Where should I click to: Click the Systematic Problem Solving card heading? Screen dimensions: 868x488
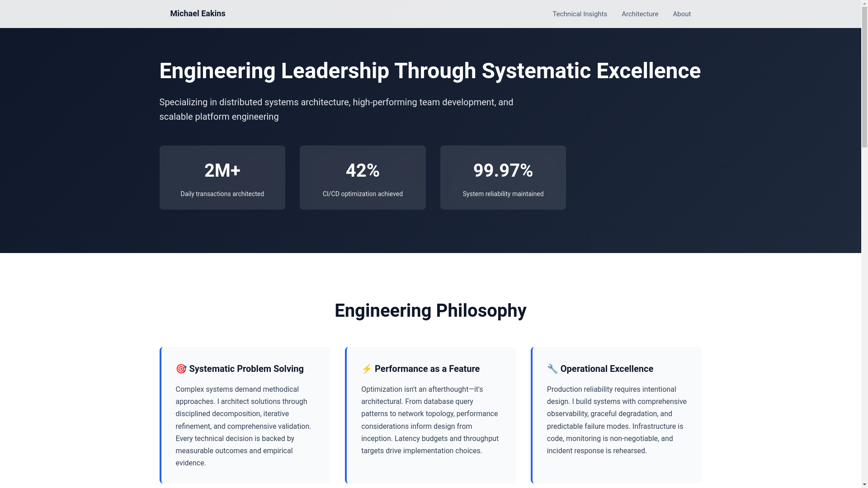246,369
